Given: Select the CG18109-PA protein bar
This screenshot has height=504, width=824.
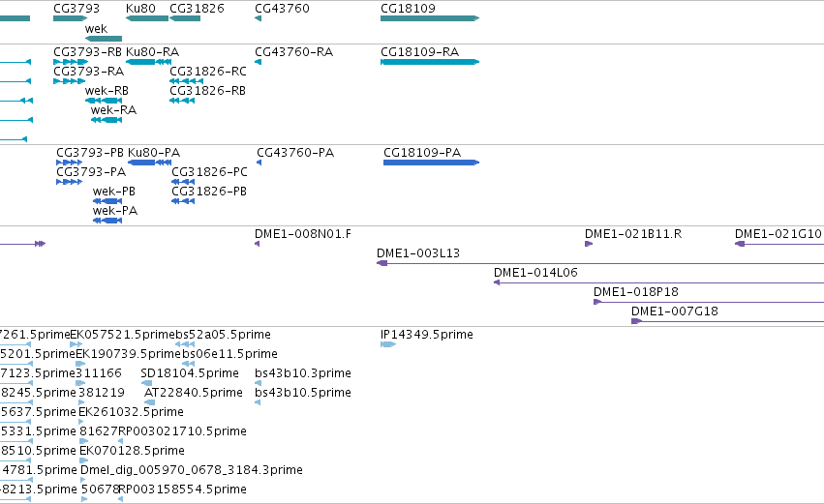Looking at the screenshot, I should click(432, 163).
